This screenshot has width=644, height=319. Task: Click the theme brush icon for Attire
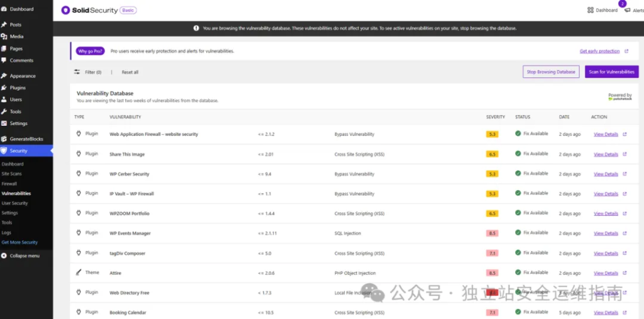coord(79,272)
